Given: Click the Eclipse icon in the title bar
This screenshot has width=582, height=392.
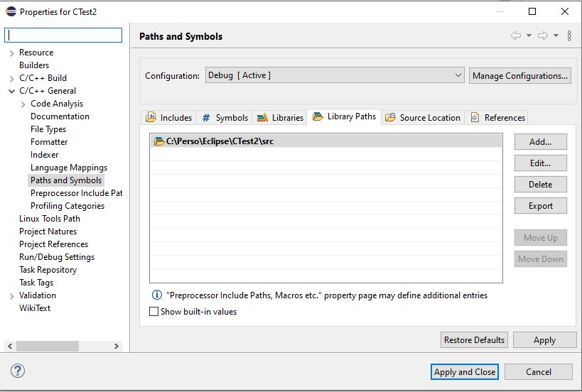Looking at the screenshot, I should click(x=11, y=11).
